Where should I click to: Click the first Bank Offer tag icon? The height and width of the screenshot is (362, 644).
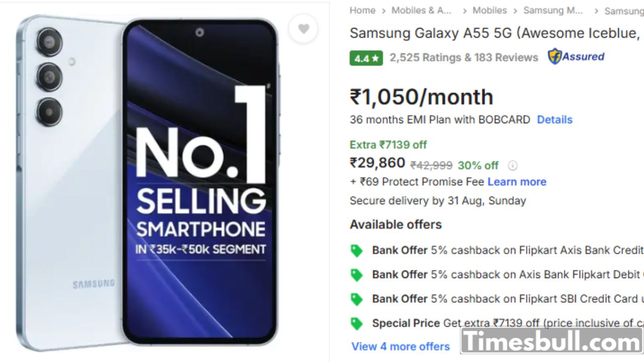[357, 251]
